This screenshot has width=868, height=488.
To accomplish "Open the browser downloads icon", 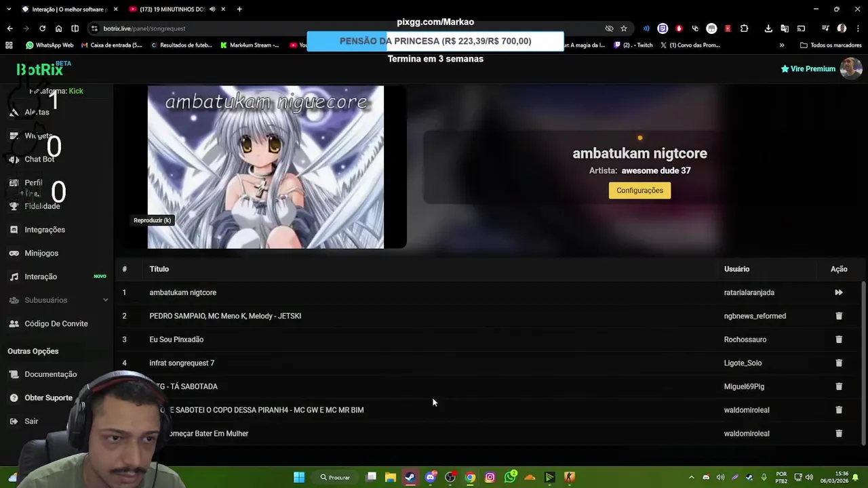I will pos(768,28).
